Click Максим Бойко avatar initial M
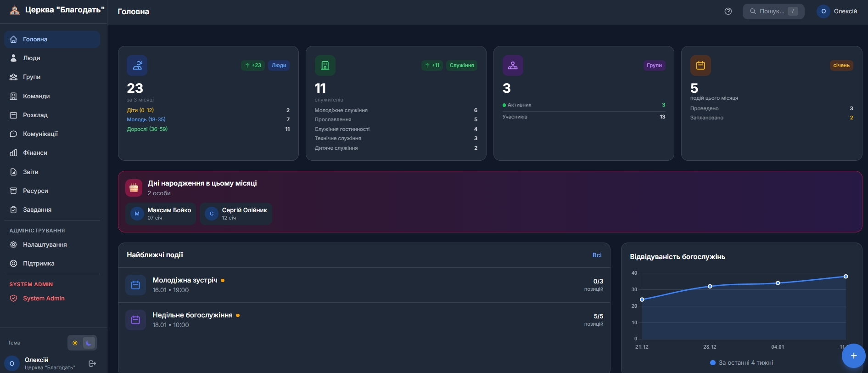868x373 pixels. point(137,214)
